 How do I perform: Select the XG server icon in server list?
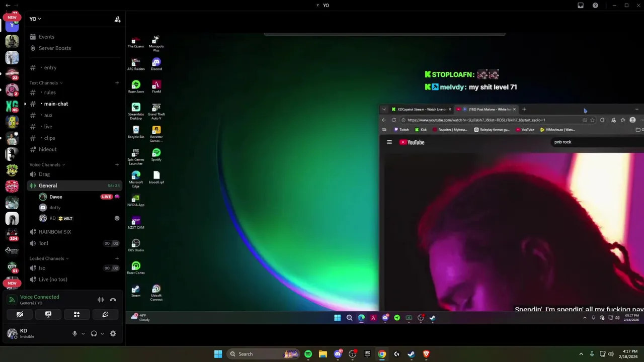(x=12, y=106)
